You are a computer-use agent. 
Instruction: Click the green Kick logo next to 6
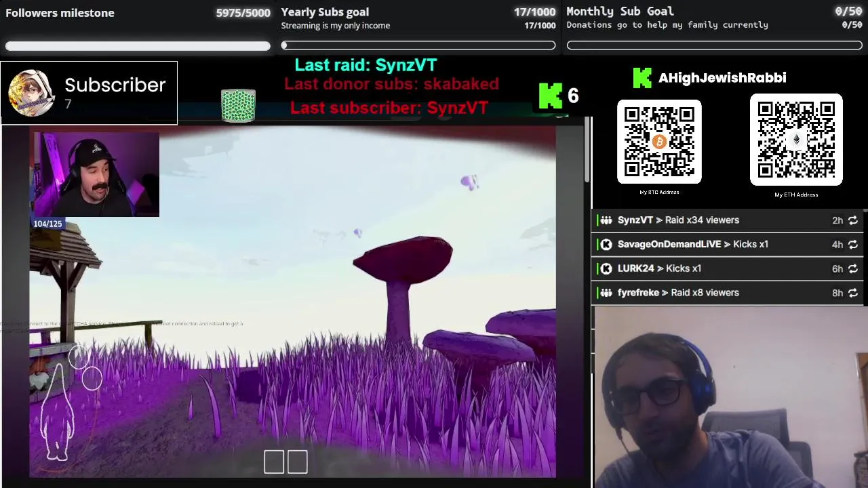550,96
